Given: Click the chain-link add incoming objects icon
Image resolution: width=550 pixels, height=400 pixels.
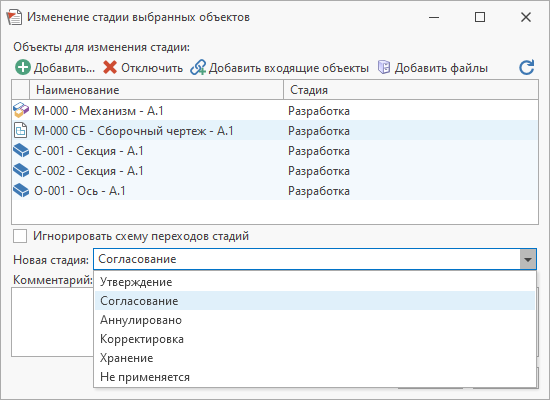Looking at the screenshot, I should 198,67.
